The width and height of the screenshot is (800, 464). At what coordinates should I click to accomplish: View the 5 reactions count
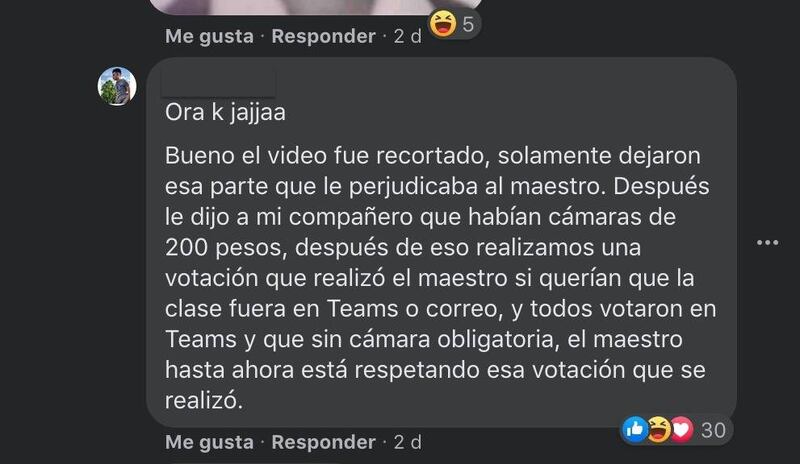click(x=468, y=24)
